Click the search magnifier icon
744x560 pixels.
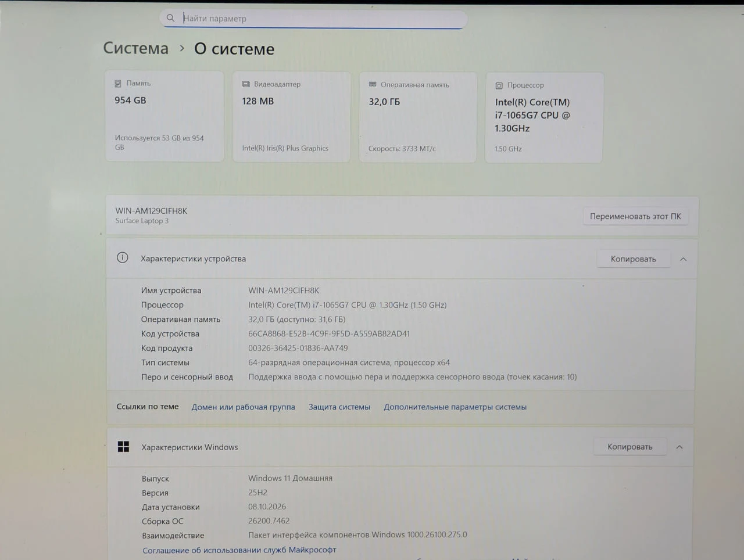coord(170,18)
